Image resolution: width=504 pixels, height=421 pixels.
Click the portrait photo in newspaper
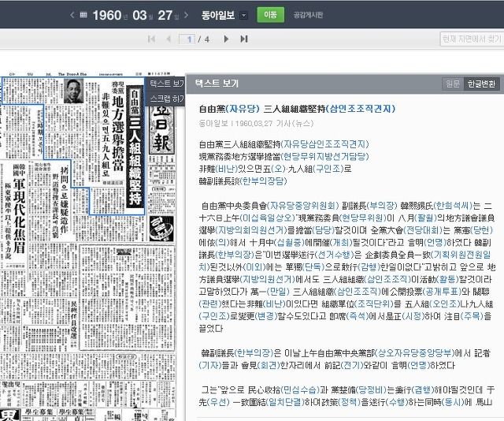[x=74, y=91]
